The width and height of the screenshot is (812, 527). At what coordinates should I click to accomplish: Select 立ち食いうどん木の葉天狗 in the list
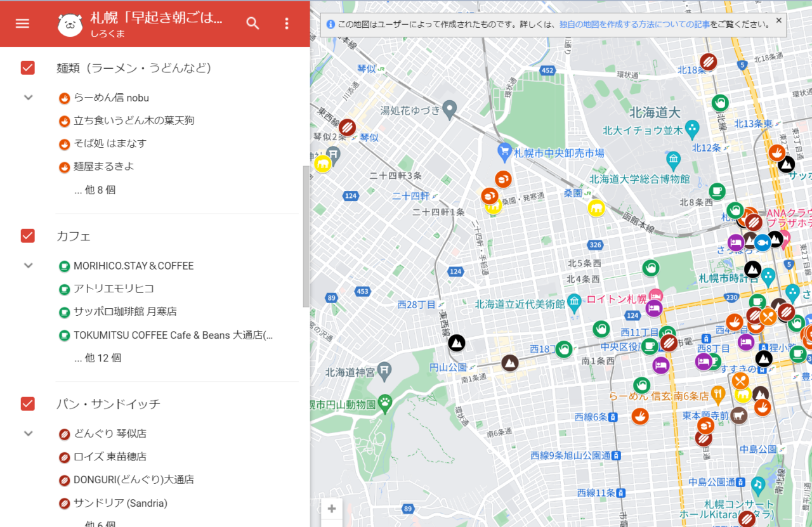(134, 120)
